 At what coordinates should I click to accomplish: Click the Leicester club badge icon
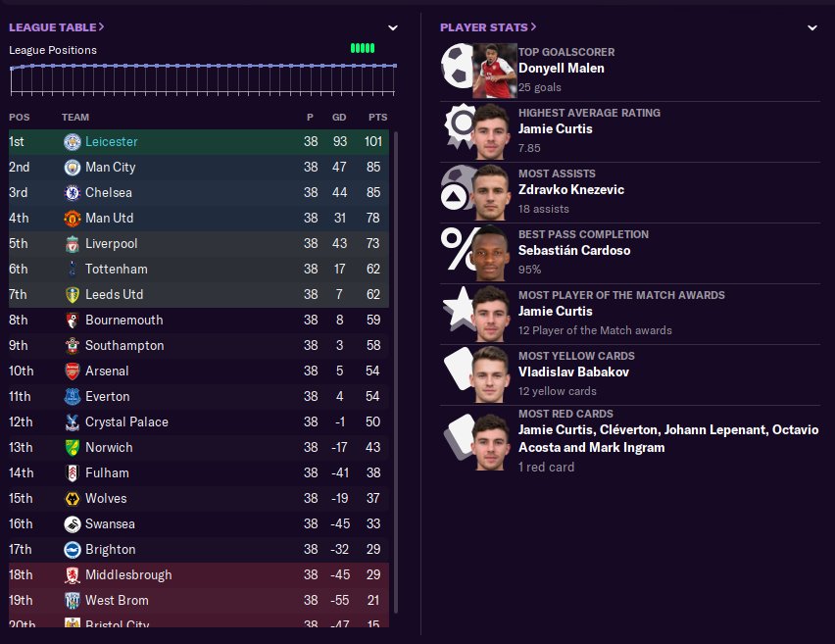click(x=72, y=142)
